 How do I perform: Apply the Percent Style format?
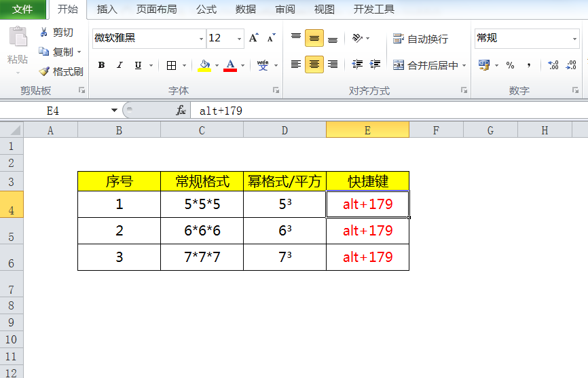(510, 65)
